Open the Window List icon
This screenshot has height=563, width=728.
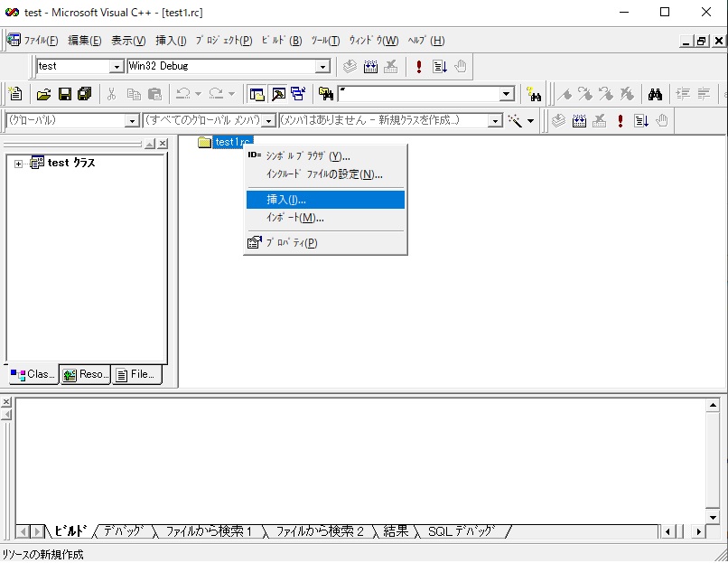pyautogui.click(x=298, y=94)
